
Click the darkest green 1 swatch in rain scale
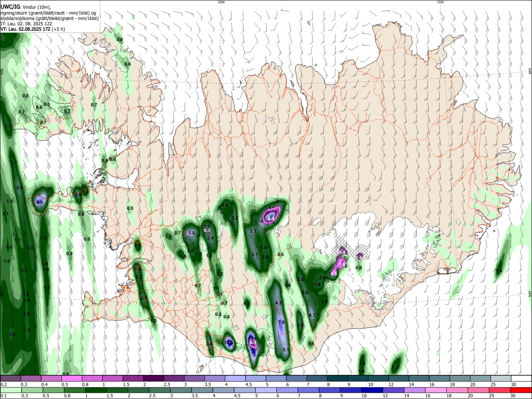click(x=96, y=390)
